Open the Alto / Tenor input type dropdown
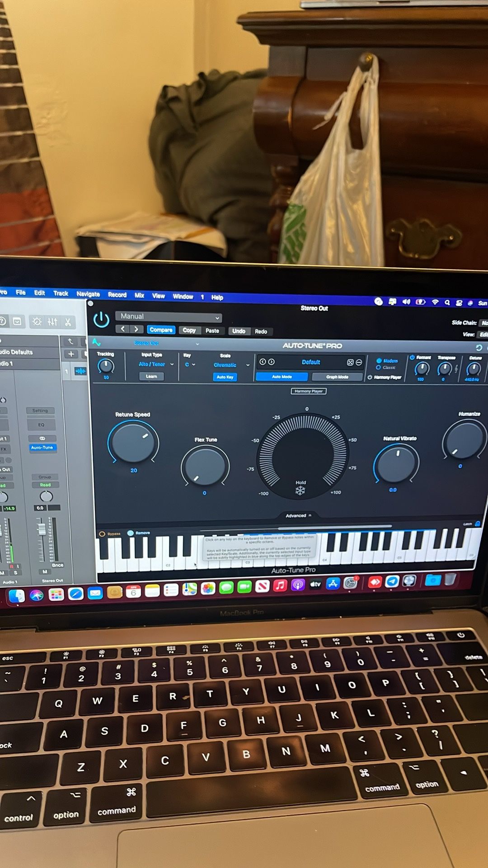Image resolution: width=488 pixels, height=868 pixels. [156, 364]
